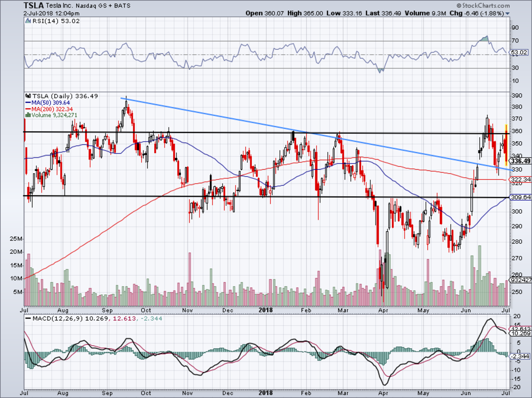532x398 pixels.
Task: Click the 'Volume 9,324,271' legend entry
Action: 51,115
